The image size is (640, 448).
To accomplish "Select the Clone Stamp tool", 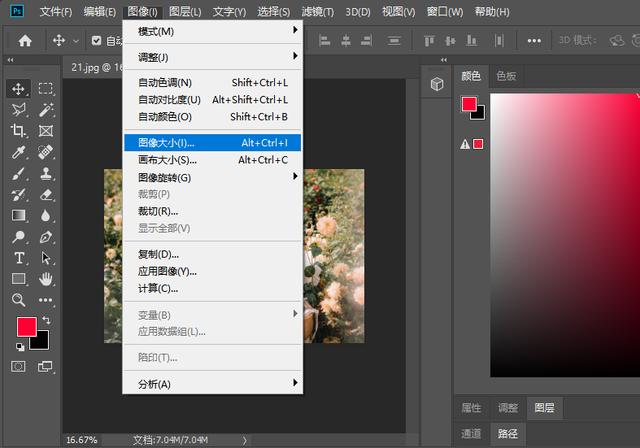I will pos(45,173).
